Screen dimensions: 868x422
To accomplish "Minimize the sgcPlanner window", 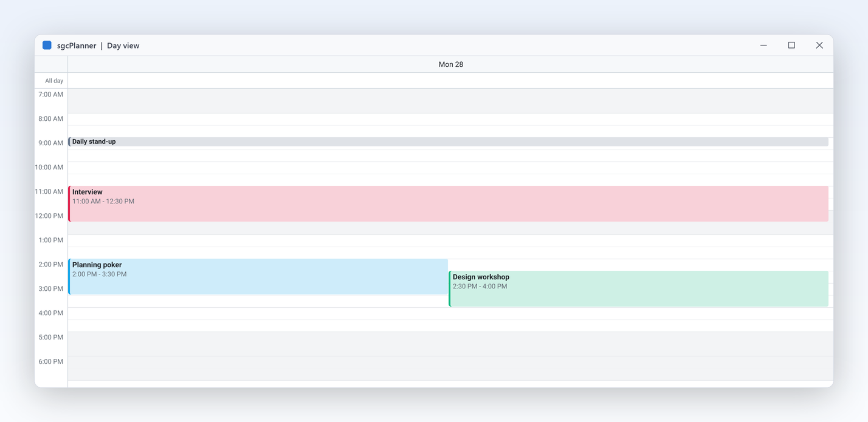I will click(763, 46).
